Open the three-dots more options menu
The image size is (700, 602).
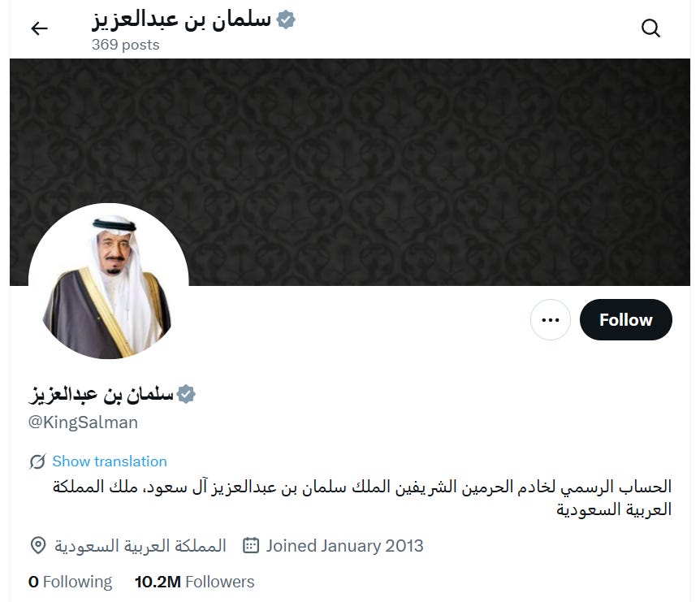(x=550, y=320)
